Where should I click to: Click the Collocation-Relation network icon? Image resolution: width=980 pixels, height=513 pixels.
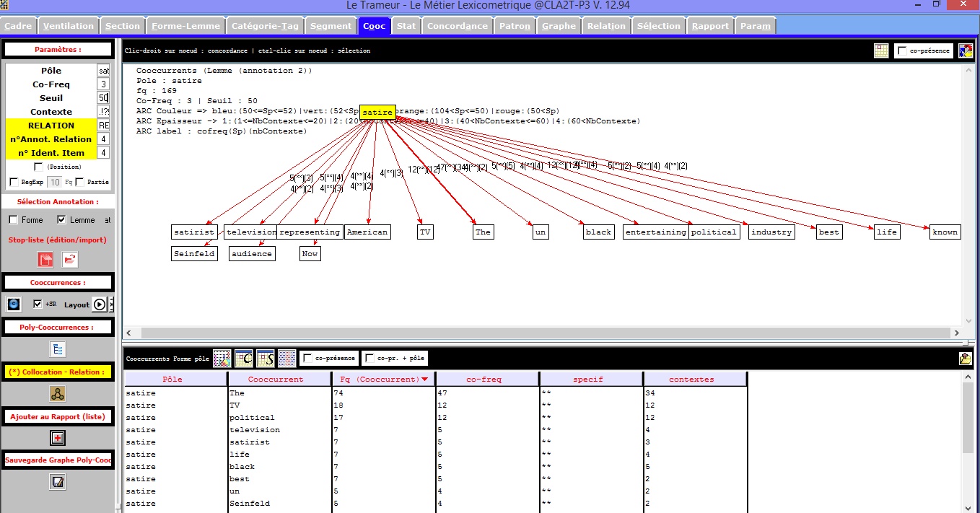(x=58, y=394)
